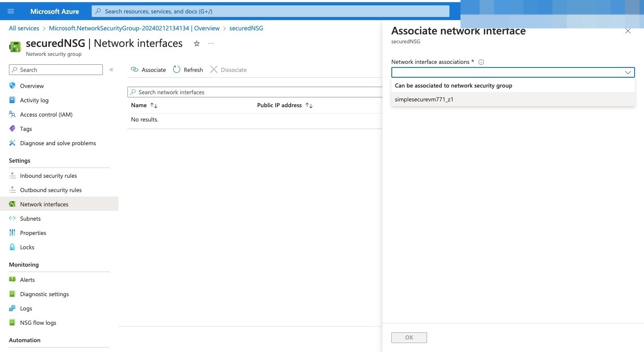Focus the sidebar Search field

(x=56, y=70)
